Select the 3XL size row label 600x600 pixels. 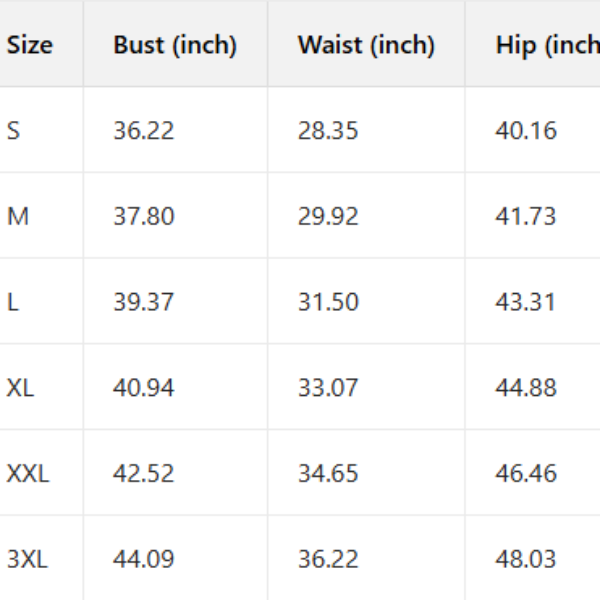[28, 559]
